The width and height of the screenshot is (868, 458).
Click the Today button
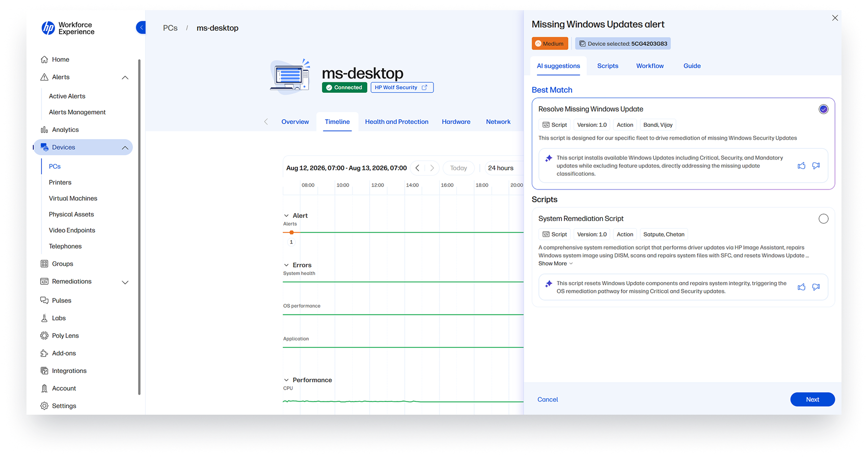pyautogui.click(x=458, y=168)
